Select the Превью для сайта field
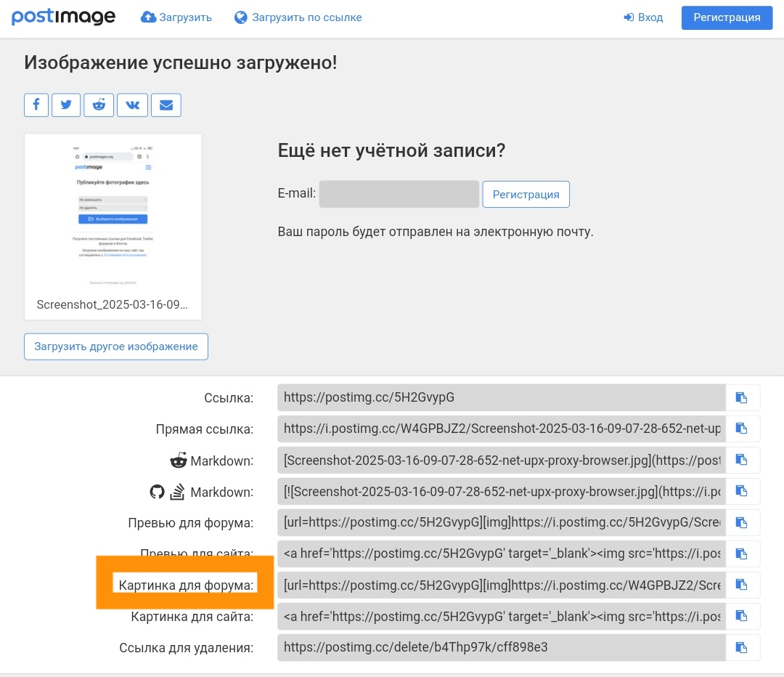Screen dimensions: 784x677 click(502, 554)
